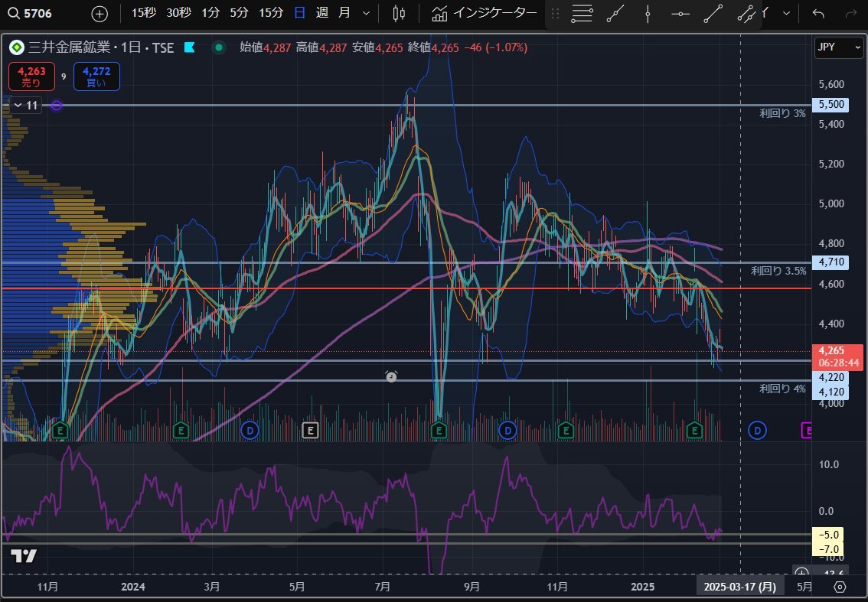868x602 pixels.
Task: Undo the last chart action
Action: point(818,14)
